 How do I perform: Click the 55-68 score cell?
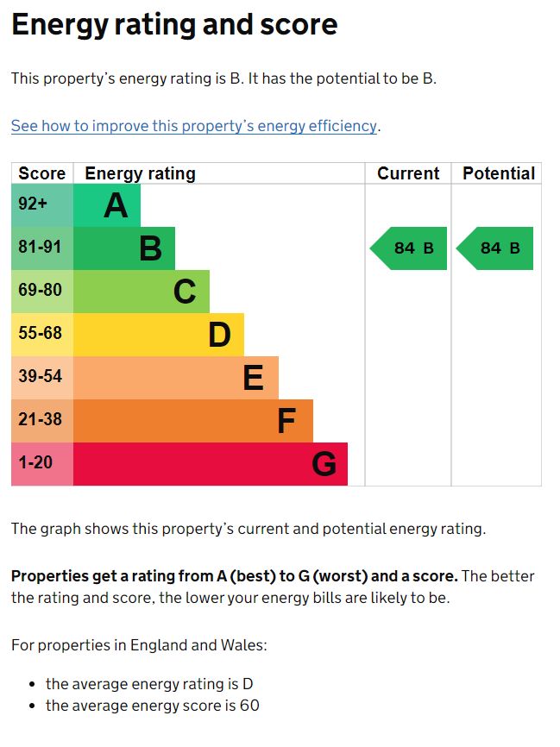point(42,335)
